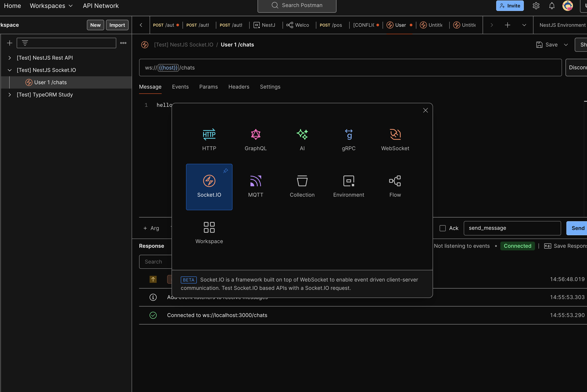This screenshot has width=587, height=392.
Task: Click the send_message event name field
Action: [x=512, y=228]
